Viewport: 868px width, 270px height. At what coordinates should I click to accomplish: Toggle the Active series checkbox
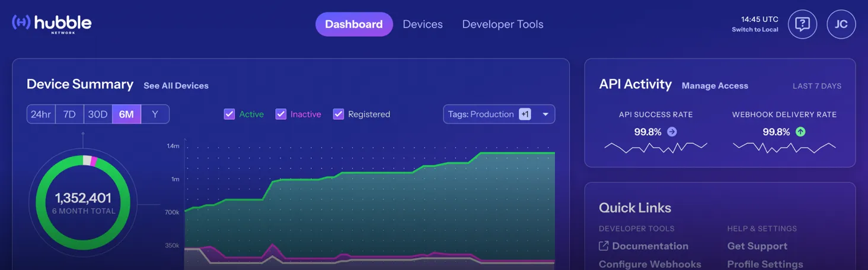(229, 114)
